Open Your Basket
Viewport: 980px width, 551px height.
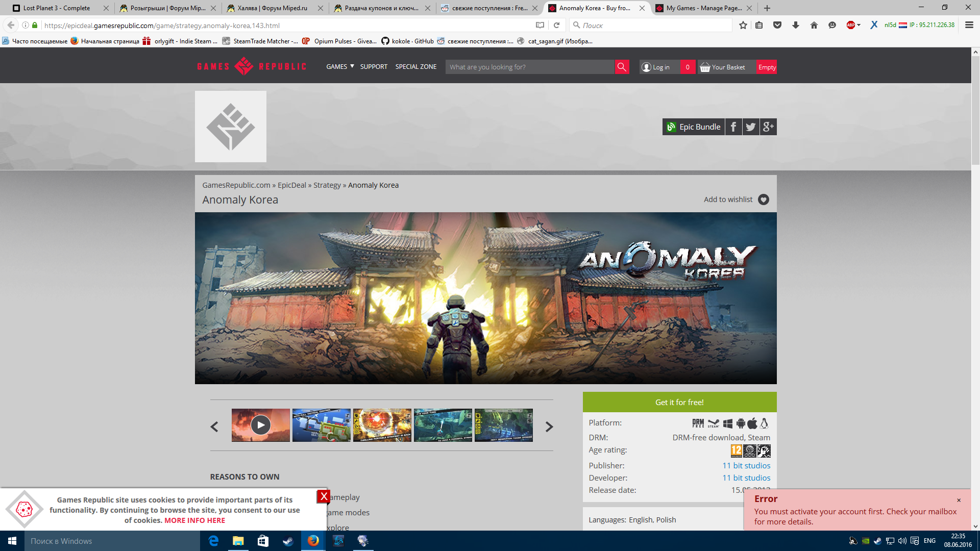click(727, 67)
